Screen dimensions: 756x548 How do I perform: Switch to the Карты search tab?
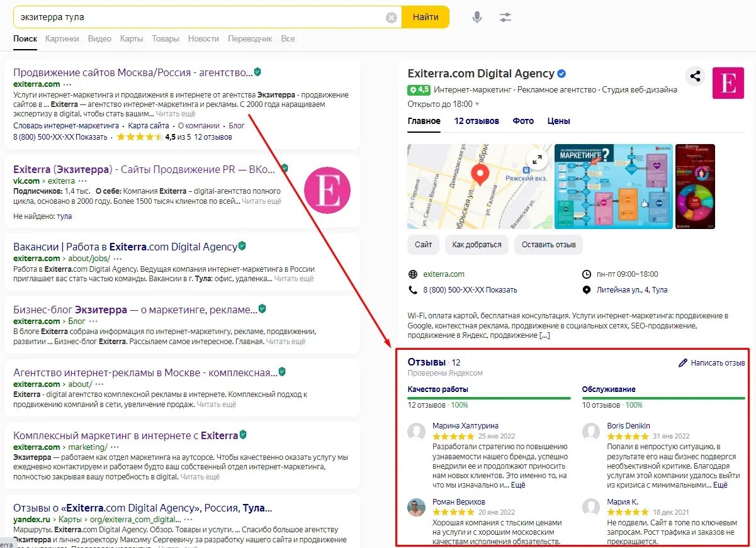coord(132,38)
